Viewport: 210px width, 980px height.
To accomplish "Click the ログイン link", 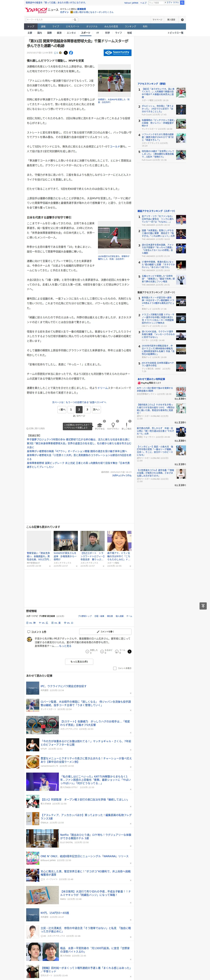I will [64, 12].
